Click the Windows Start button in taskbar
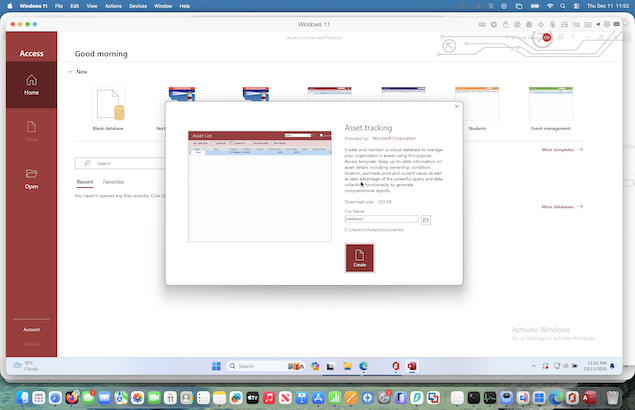Image resolution: width=635 pixels, height=410 pixels. pos(217,366)
